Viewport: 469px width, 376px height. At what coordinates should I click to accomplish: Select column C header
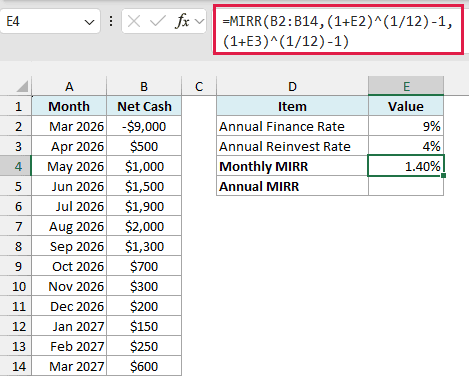pos(199,86)
